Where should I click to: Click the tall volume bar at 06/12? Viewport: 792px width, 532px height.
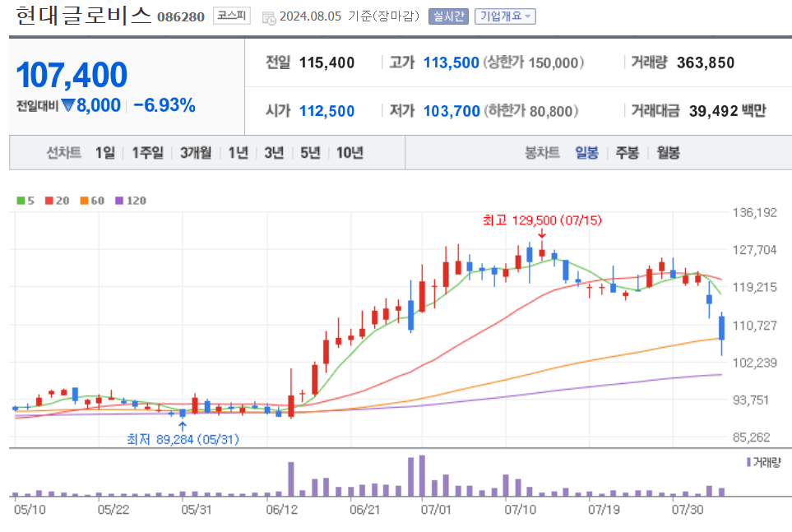point(291,479)
